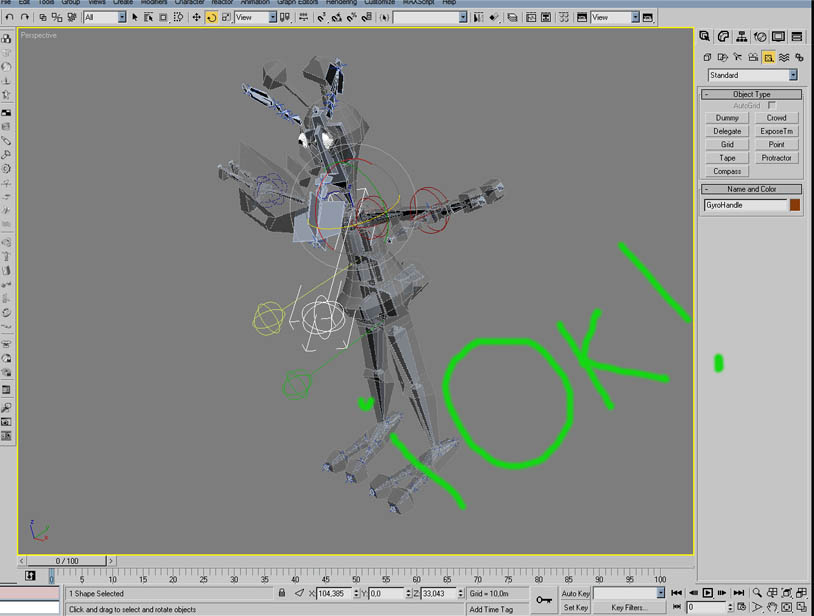Open Key Filters dialog
The image size is (814, 616).
pyautogui.click(x=629, y=607)
